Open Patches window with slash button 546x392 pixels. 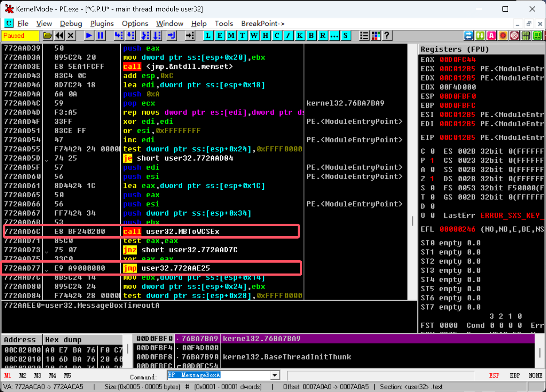tap(288, 35)
